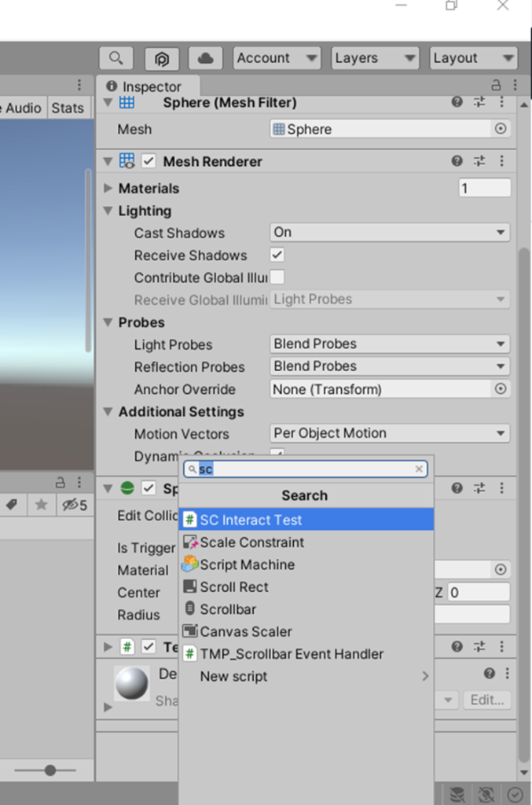Toggle the Receive Shadows checkbox

point(277,255)
